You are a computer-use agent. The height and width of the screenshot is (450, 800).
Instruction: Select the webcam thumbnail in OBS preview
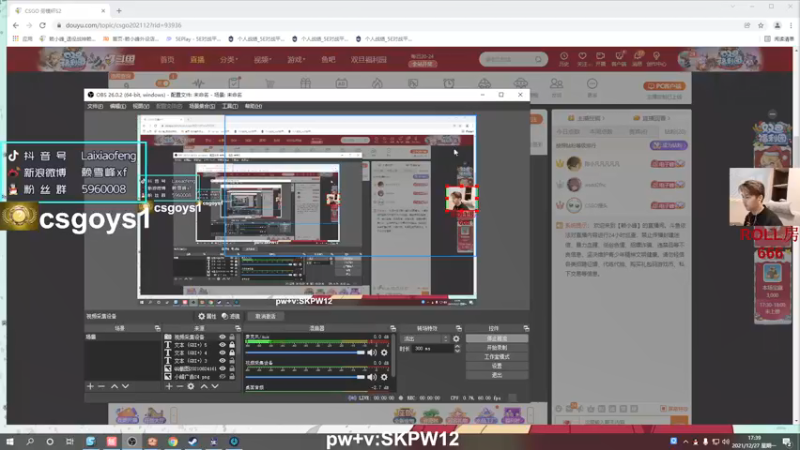coord(462,198)
